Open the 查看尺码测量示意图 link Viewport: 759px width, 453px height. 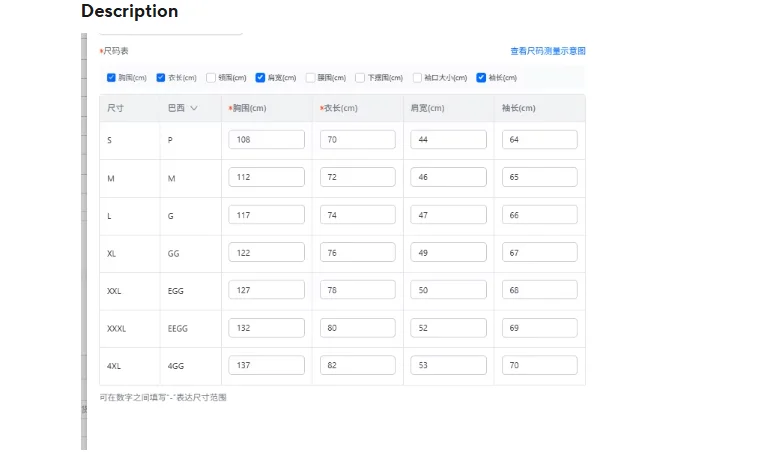tap(548, 51)
